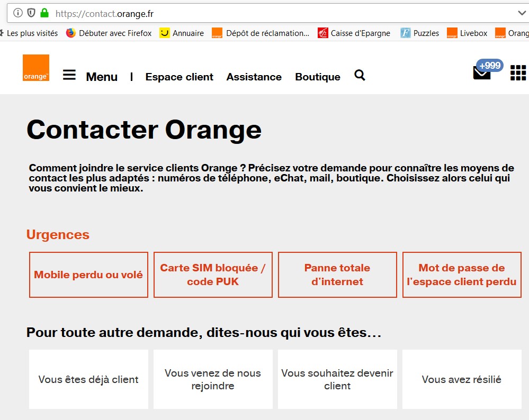Click the site information icon in address bar
529x420 pixels.
point(18,13)
